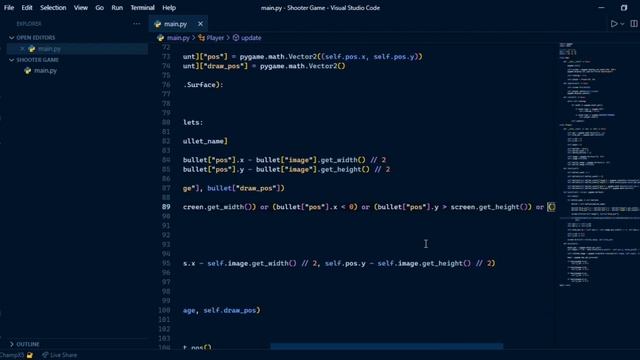The height and width of the screenshot is (360, 640).
Task: Click Player class in the breadcrumb
Action: [x=215, y=38]
